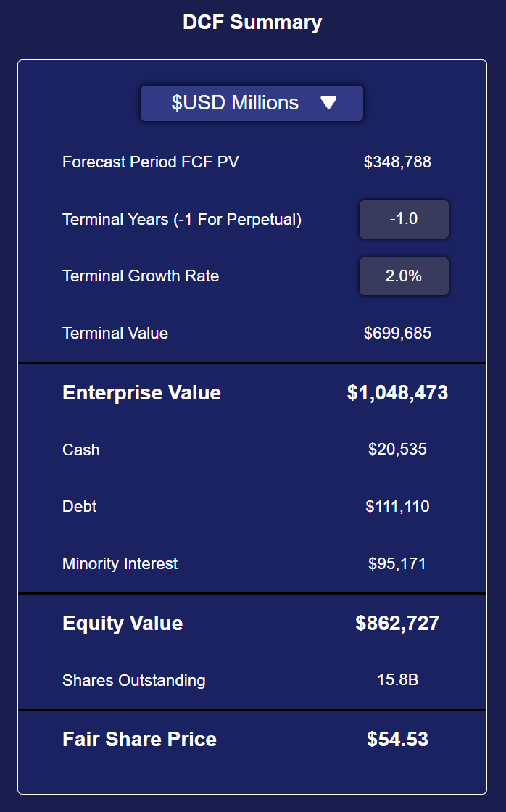Screen dimensions: 506x812
Task: Click the Shares Outstanding label
Action: tap(133, 681)
